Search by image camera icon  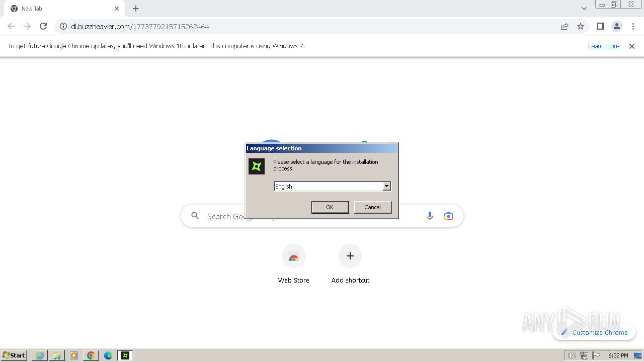click(448, 216)
